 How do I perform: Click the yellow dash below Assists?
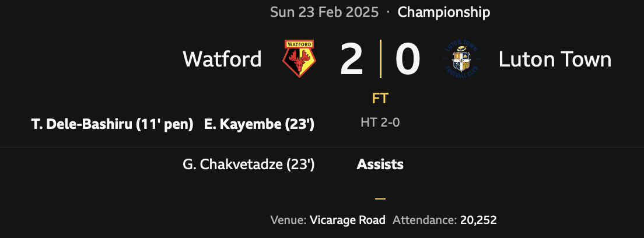pyautogui.click(x=380, y=198)
